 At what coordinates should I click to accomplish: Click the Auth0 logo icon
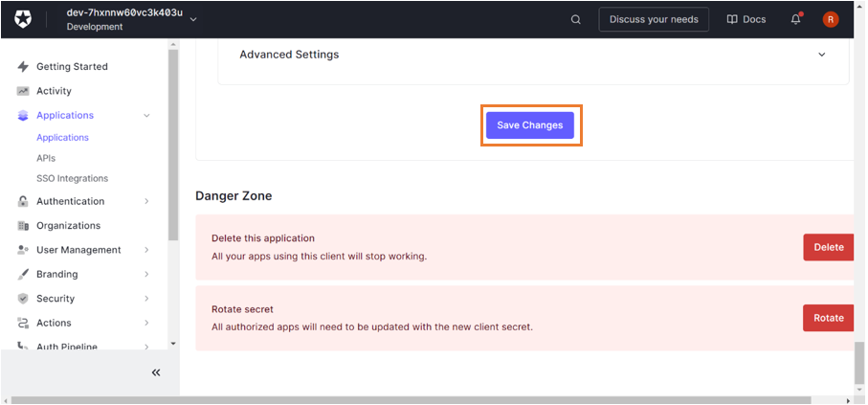[x=23, y=19]
